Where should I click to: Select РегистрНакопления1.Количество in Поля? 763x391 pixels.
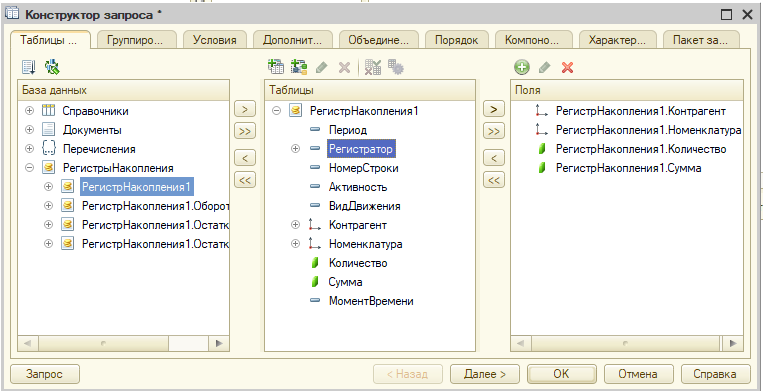pyautogui.click(x=641, y=149)
